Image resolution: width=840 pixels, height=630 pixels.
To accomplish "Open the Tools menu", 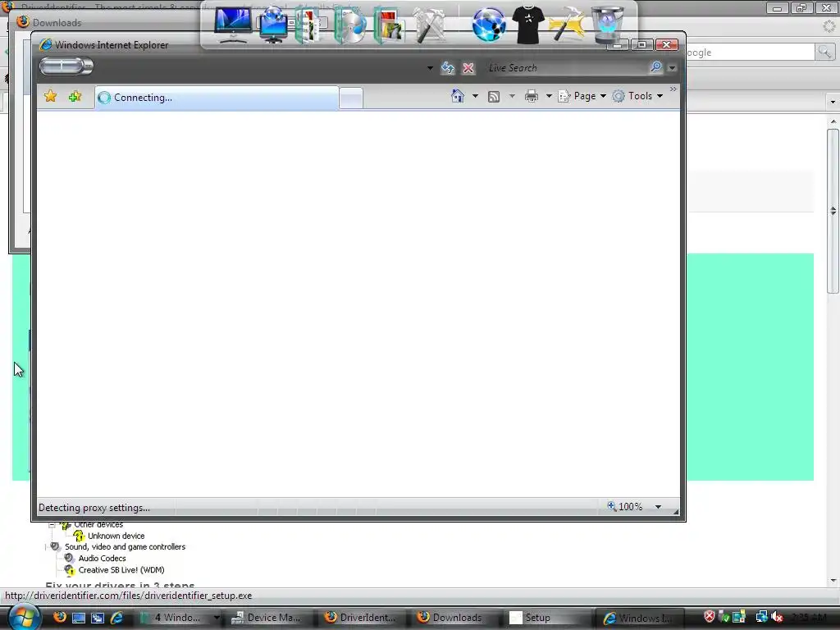I will pyautogui.click(x=638, y=96).
